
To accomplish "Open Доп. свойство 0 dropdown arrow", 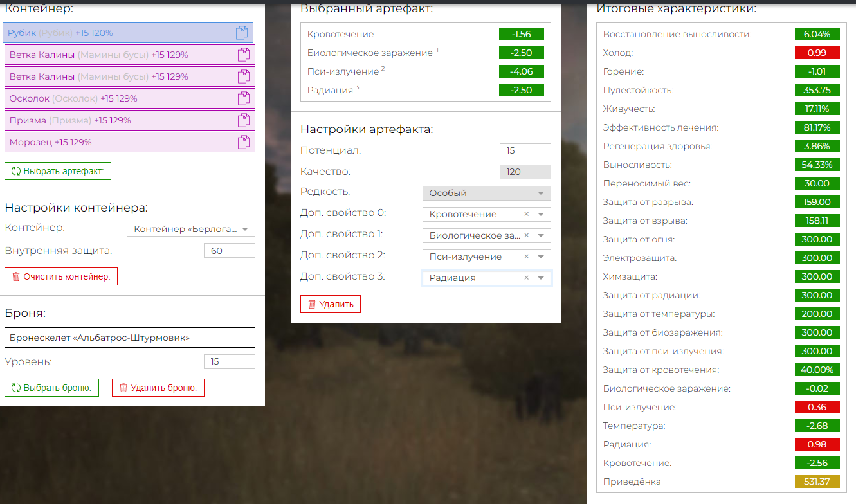I will [x=541, y=214].
